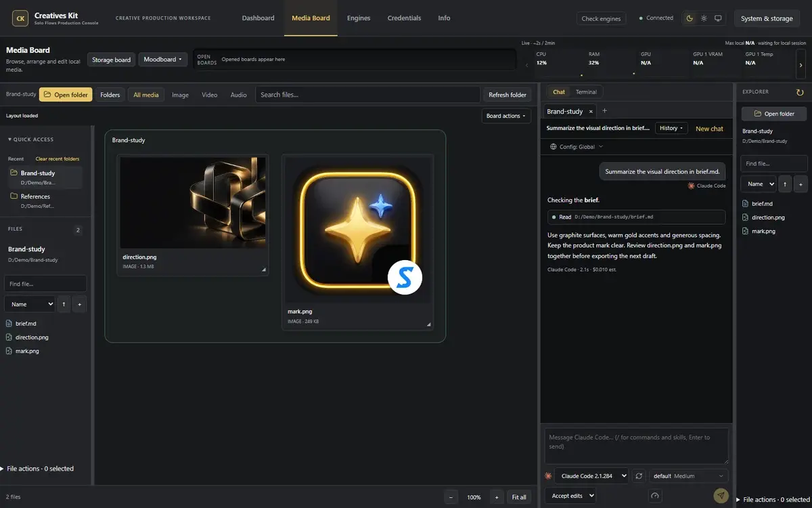
Task: Filter media by Audio
Action: (x=238, y=95)
